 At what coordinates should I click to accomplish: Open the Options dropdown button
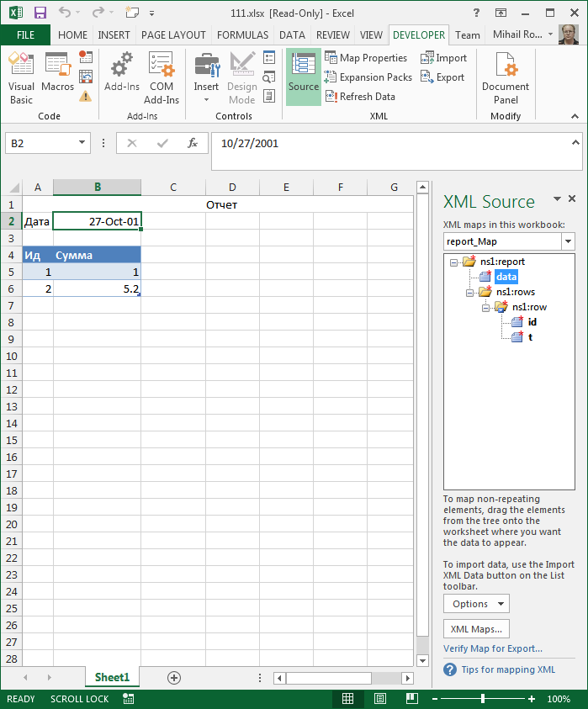(x=476, y=604)
